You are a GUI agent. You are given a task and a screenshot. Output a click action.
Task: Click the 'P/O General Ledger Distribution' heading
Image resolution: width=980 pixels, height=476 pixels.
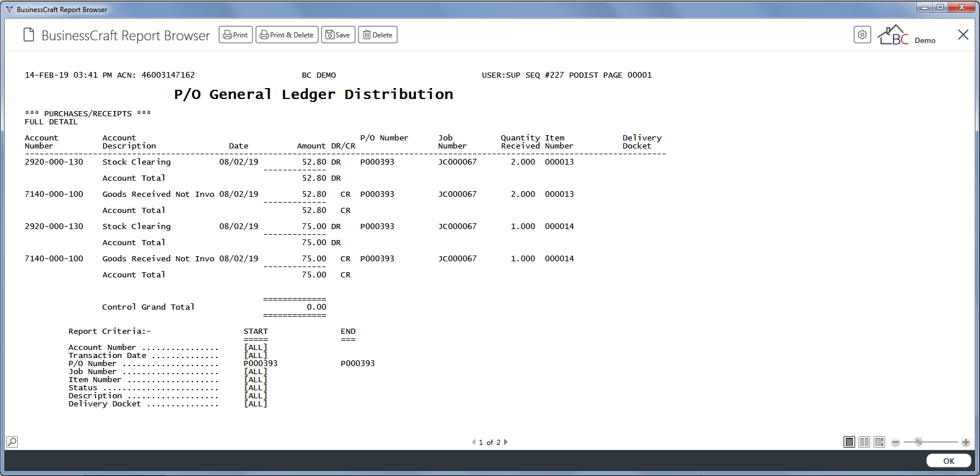point(313,94)
